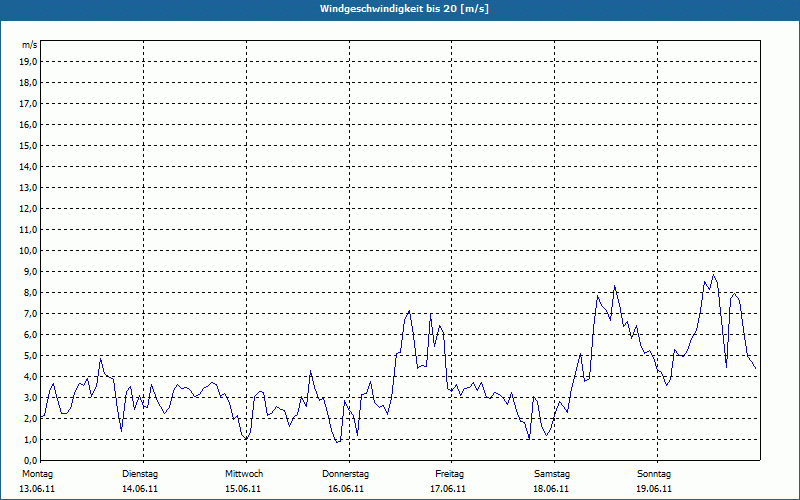Click the 11,0 y-axis label
The width and height of the screenshot is (800, 500).
pos(28,230)
